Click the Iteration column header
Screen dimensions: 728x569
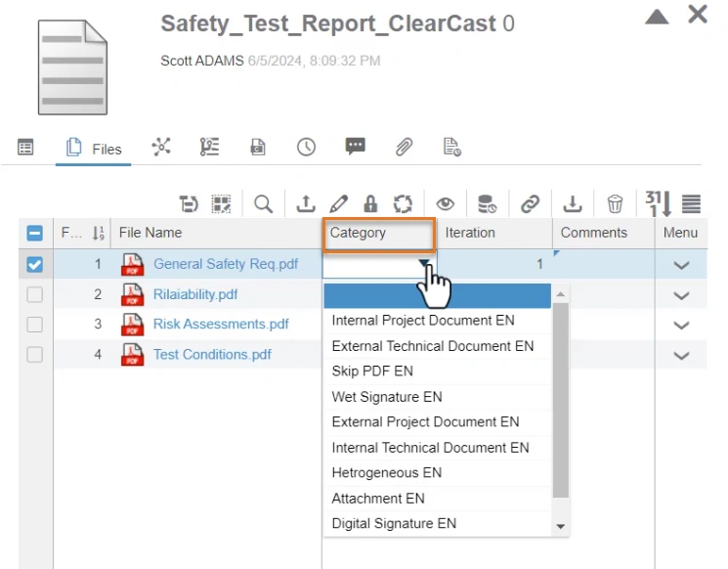coord(494,233)
